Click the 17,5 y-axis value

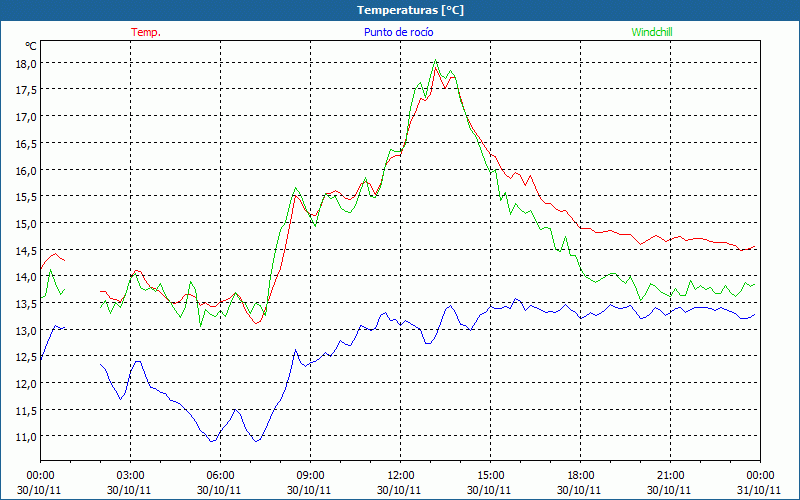tap(26, 90)
